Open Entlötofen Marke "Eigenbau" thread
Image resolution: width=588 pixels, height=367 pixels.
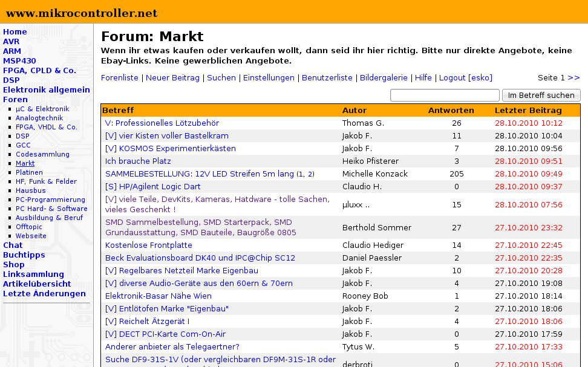tap(167, 309)
